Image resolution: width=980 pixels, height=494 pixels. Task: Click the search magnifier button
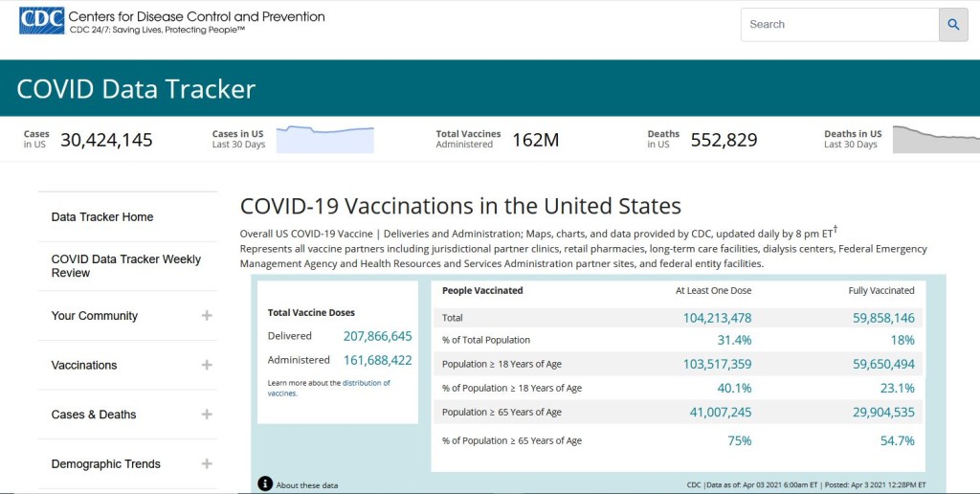953,25
